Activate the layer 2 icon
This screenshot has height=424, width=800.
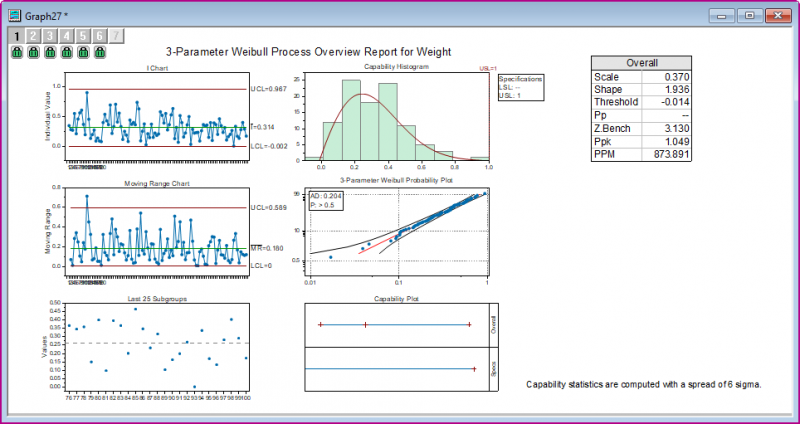[x=33, y=36]
